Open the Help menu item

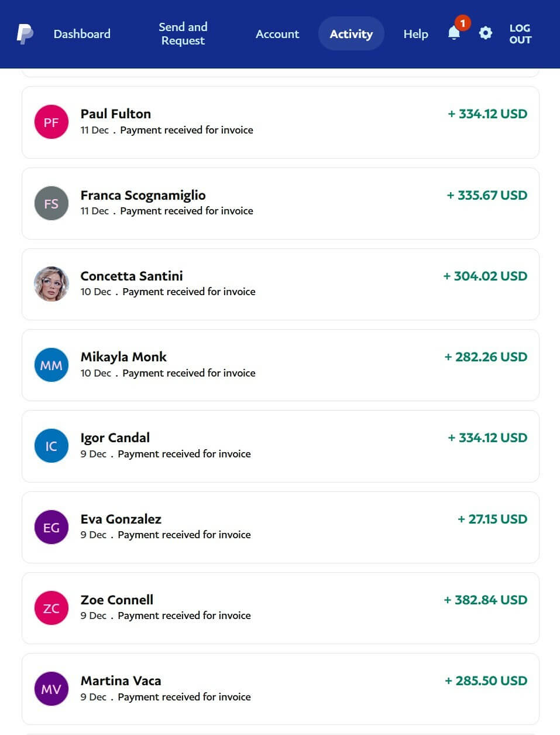pos(415,34)
